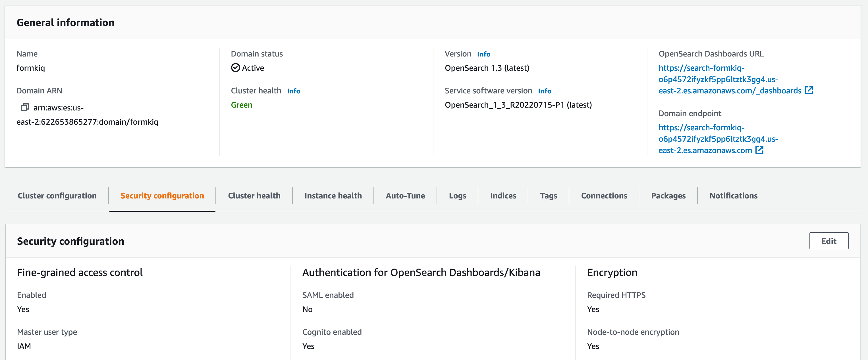Open the Instance health tab
868x360 pixels.
pyautogui.click(x=333, y=196)
